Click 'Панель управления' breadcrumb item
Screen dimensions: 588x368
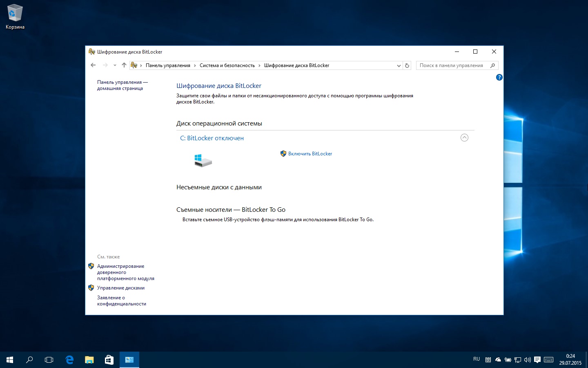coord(168,65)
